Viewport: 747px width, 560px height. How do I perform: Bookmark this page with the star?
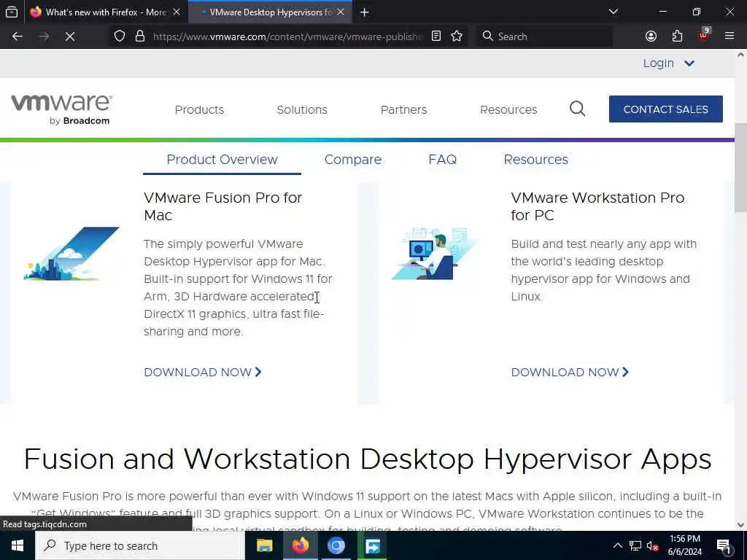(x=457, y=36)
